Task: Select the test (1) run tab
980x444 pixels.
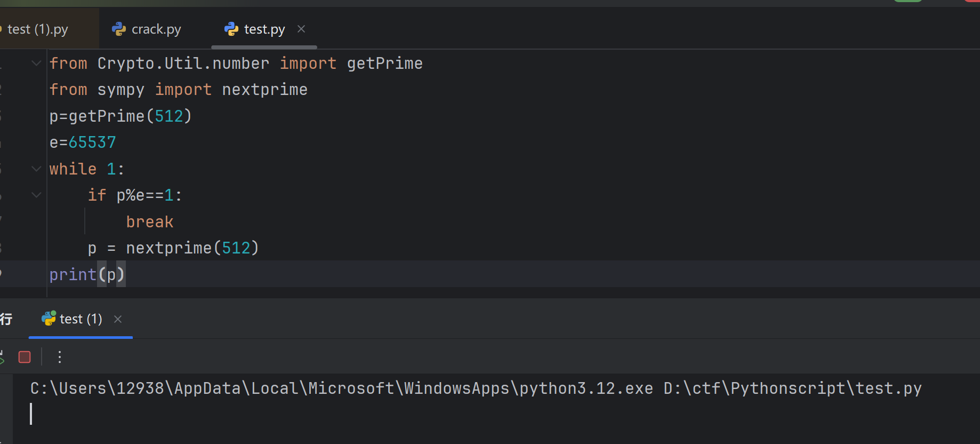Action: click(81, 319)
